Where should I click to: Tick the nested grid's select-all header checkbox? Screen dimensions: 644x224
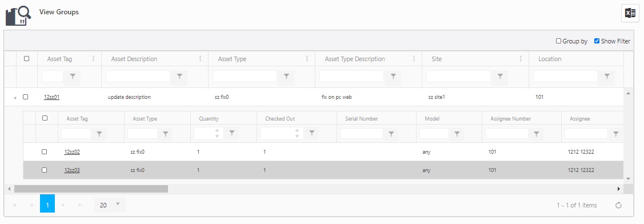[45, 118]
